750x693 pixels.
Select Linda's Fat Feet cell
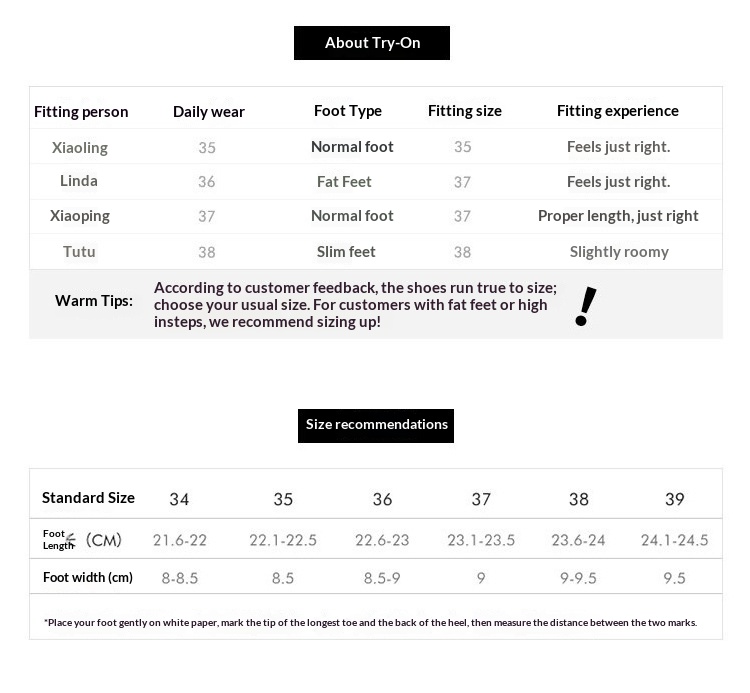click(x=344, y=182)
